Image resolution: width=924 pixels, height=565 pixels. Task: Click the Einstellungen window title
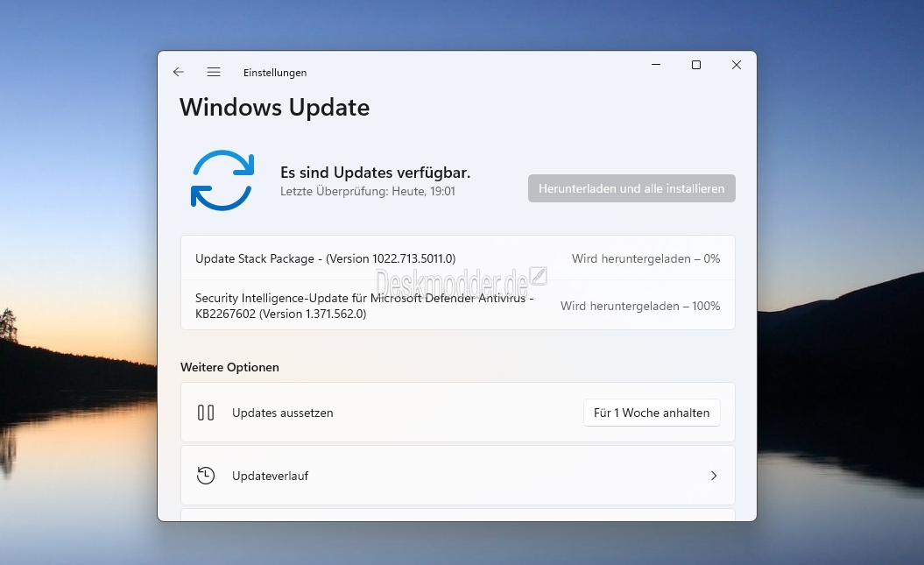tap(275, 73)
